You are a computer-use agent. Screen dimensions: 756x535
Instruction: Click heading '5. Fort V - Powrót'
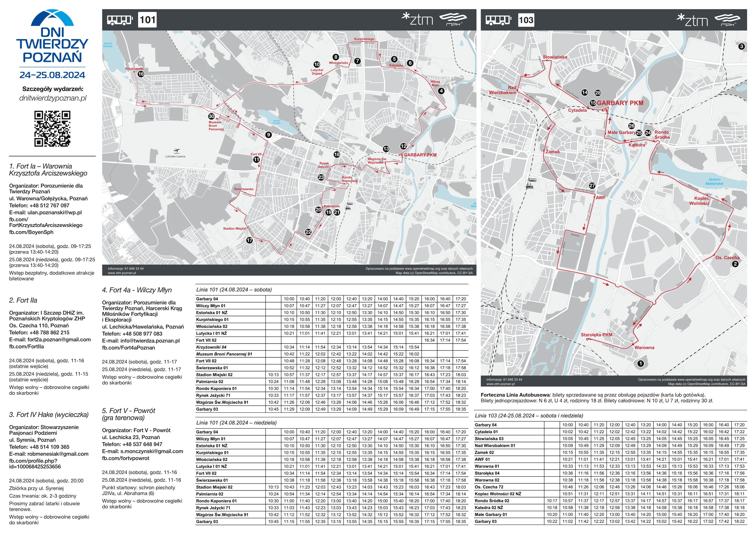pyautogui.click(x=129, y=411)
